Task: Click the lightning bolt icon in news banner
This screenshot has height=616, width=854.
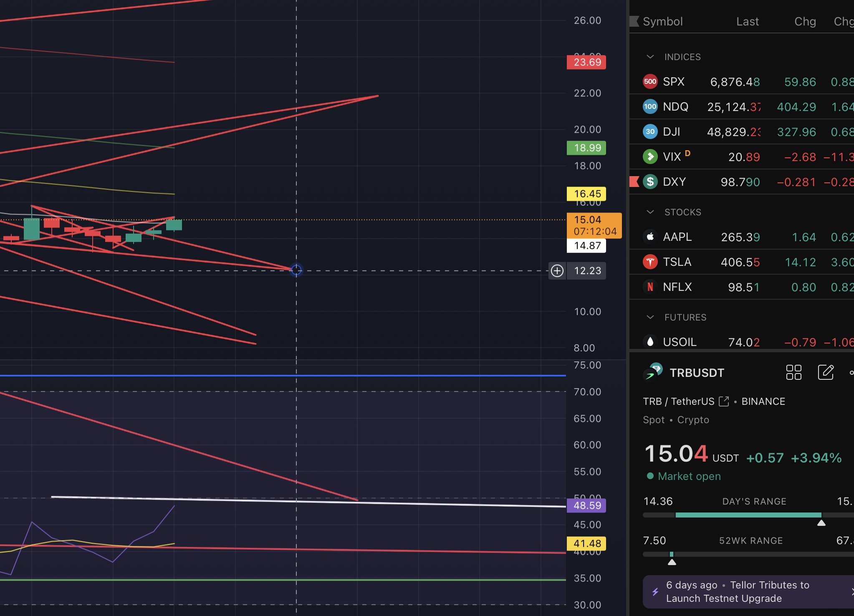Action: click(x=655, y=592)
